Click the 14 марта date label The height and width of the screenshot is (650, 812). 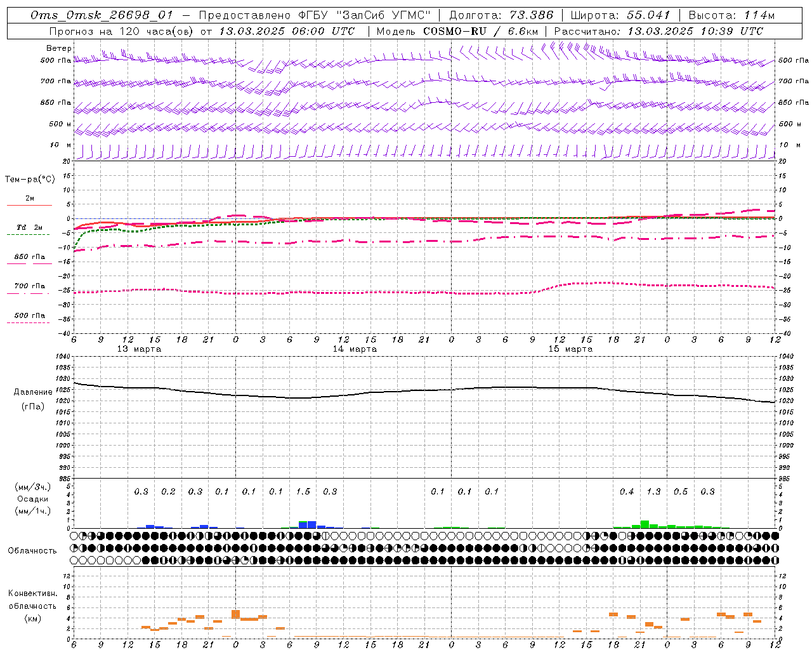[x=355, y=349]
